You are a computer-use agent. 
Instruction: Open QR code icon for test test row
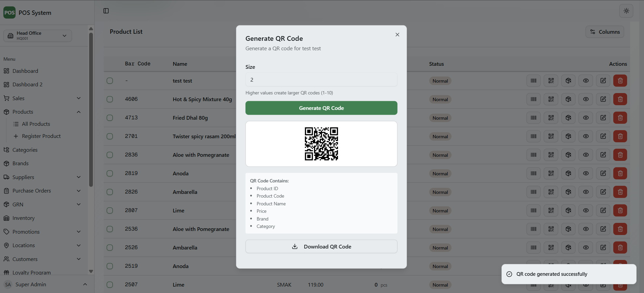[x=551, y=81]
